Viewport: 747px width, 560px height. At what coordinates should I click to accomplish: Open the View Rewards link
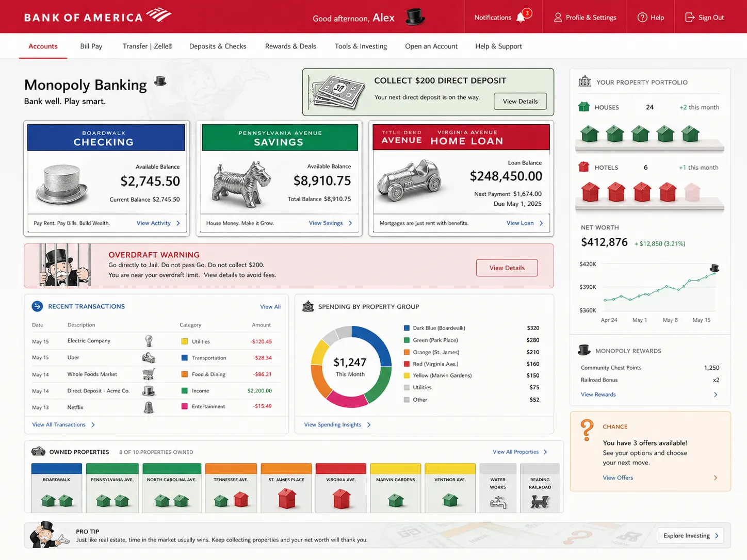coord(598,394)
